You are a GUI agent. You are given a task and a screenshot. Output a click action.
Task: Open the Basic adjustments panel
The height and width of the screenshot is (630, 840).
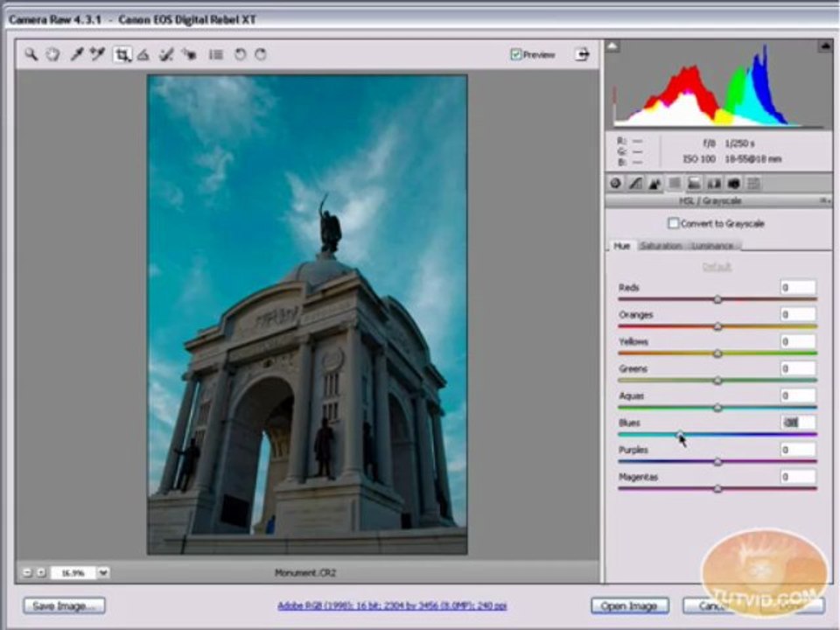(615, 184)
